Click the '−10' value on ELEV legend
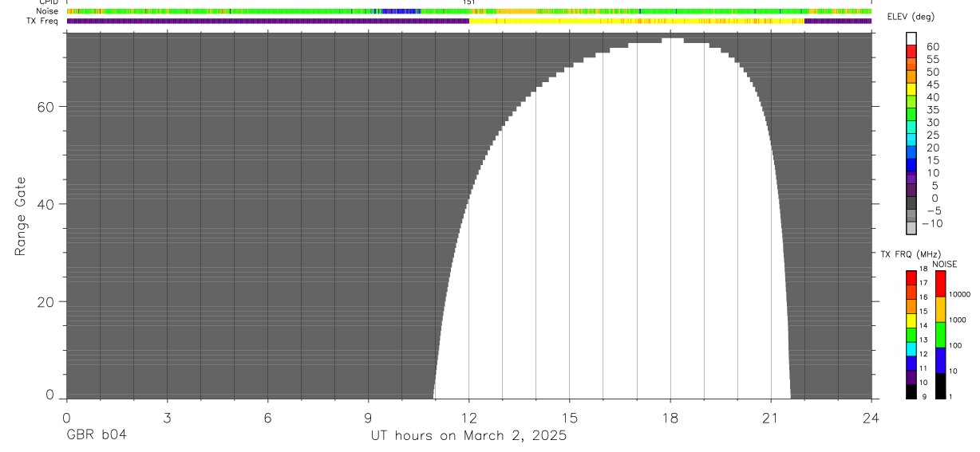 coord(931,224)
